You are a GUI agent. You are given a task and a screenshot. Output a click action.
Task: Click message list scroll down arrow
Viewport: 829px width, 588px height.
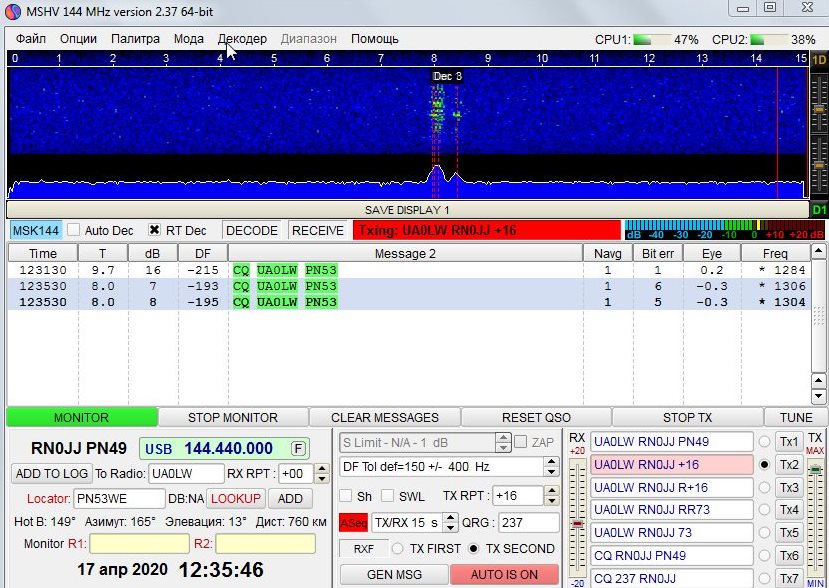[x=818, y=396]
